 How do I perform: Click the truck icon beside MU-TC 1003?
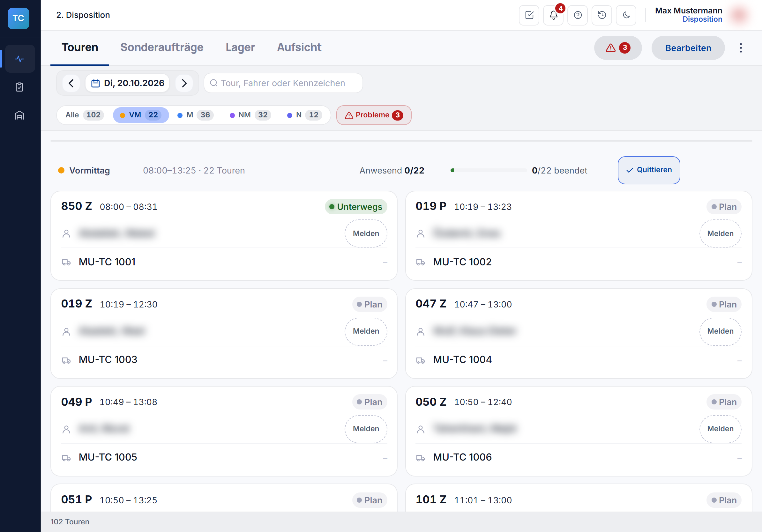pos(66,360)
